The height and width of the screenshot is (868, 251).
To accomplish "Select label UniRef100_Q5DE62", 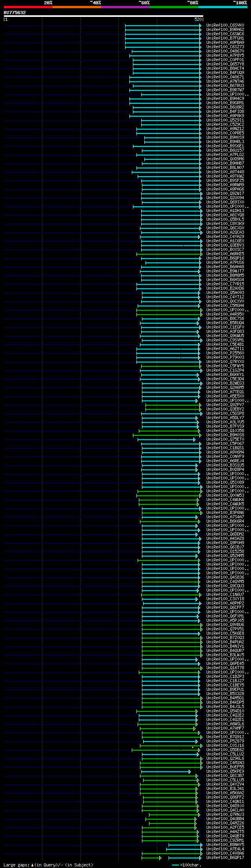I will click(x=225, y=750).
